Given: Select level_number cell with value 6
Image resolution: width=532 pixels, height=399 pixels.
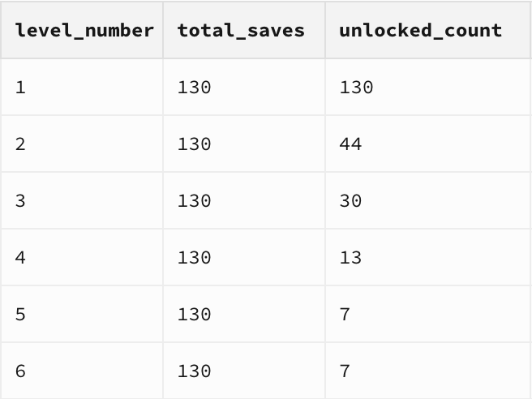Looking at the screenshot, I should point(82,371).
